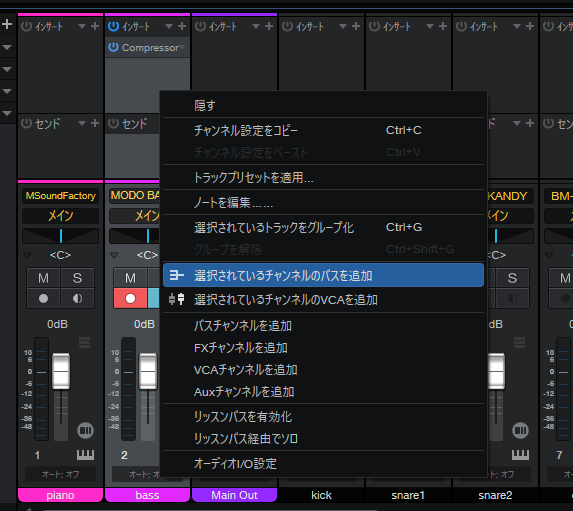This screenshot has width=573, height=511.
Task: Add insert with plus on Main Out channel
Action: coord(269,26)
